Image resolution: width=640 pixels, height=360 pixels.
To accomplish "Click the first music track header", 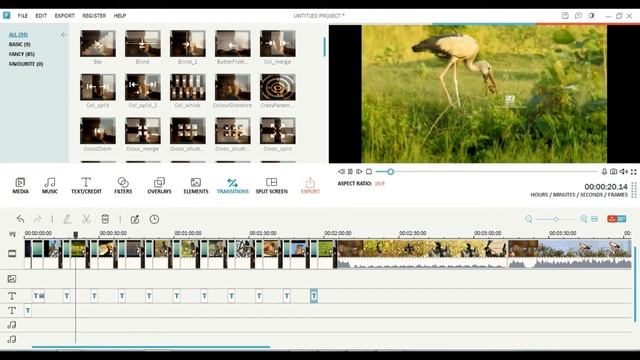I will pyautogui.click(x=12, y=325).
